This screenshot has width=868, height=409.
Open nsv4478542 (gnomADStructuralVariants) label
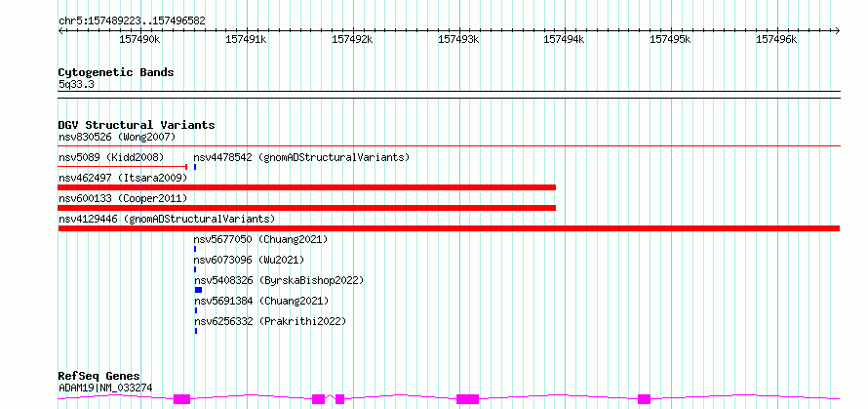click(301, 157)
